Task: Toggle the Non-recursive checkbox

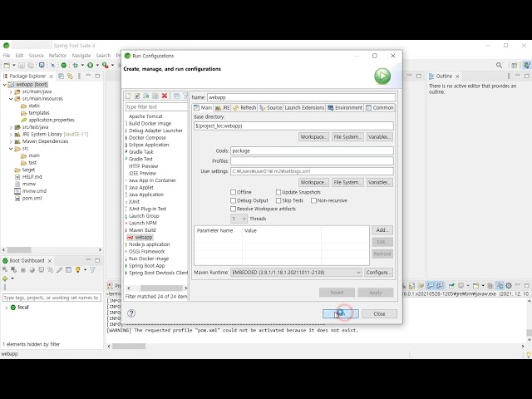Action: [x=314, y=200]
